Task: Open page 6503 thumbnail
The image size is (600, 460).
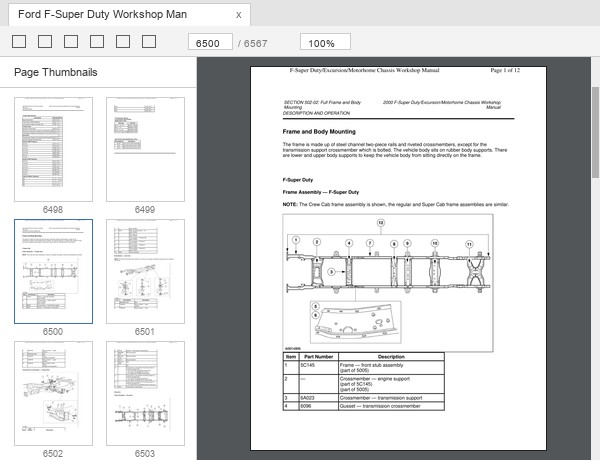Action: click(145, 393)
